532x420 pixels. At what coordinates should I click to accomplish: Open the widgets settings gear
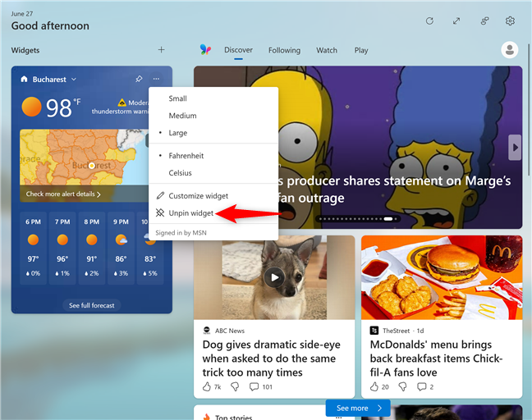click(510, 21)
